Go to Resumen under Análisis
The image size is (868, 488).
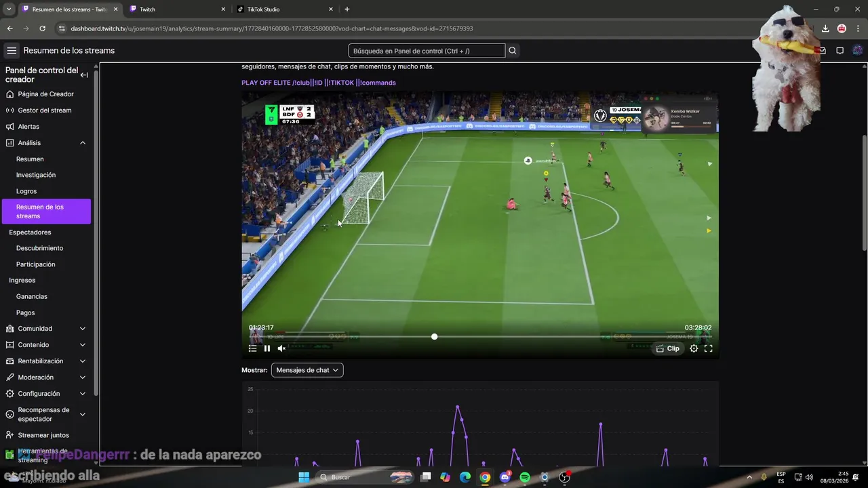[x=30, y=159]
